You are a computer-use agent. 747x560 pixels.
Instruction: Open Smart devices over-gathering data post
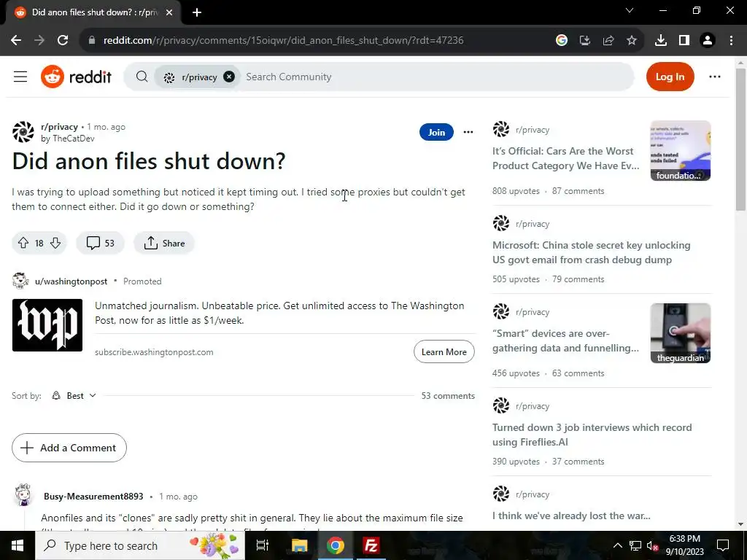pos(565,341)
